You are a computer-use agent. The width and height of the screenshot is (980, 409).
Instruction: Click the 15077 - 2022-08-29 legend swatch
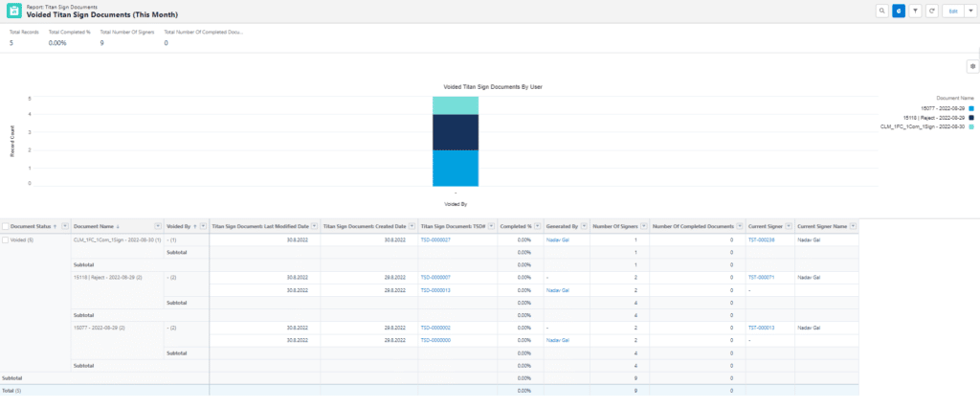tap(970, 108)
